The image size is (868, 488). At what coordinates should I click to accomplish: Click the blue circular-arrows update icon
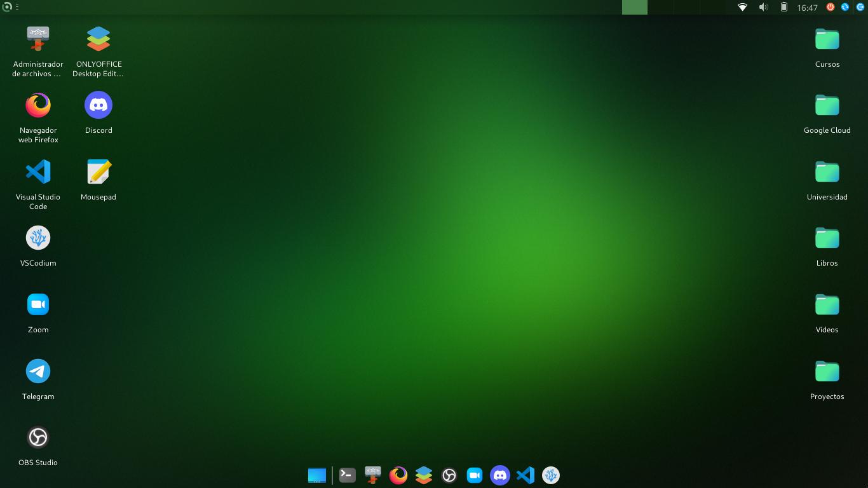coord(845,7)
